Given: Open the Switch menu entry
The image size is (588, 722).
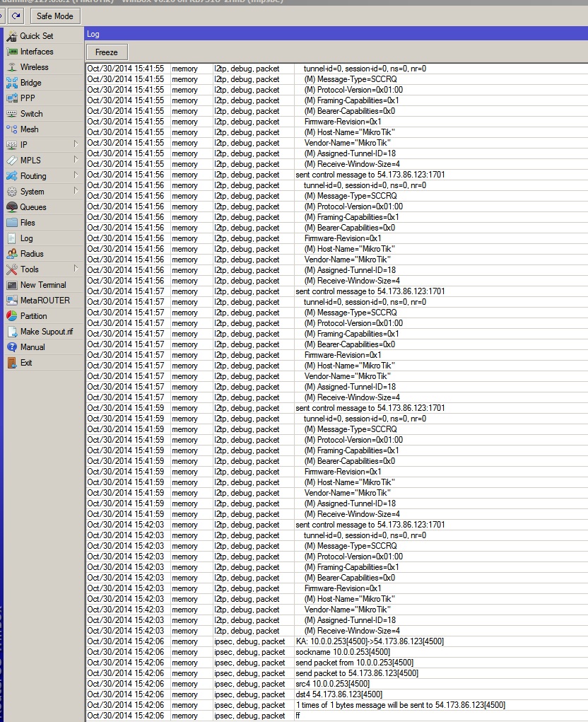Looking at the screenshot, I should (44, 114).
